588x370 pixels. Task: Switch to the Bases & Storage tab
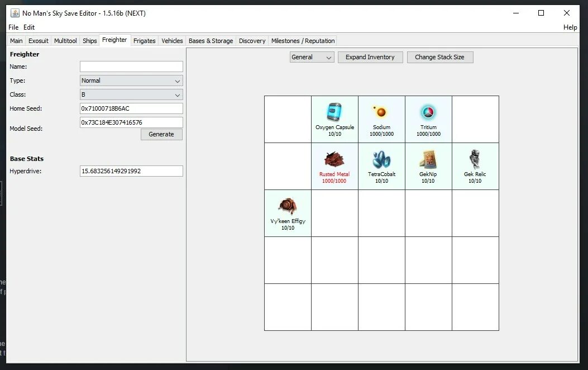pos(211,41)
